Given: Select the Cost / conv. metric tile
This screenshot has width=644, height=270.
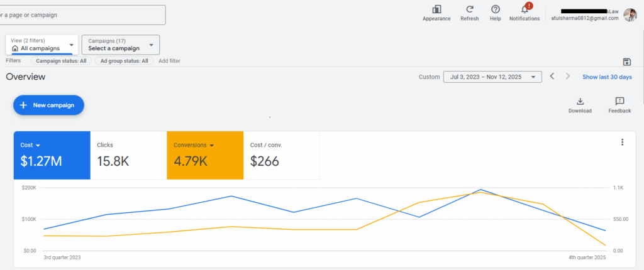Looking at the screenshot, I should pyautogui.click(x=281, y=154).
